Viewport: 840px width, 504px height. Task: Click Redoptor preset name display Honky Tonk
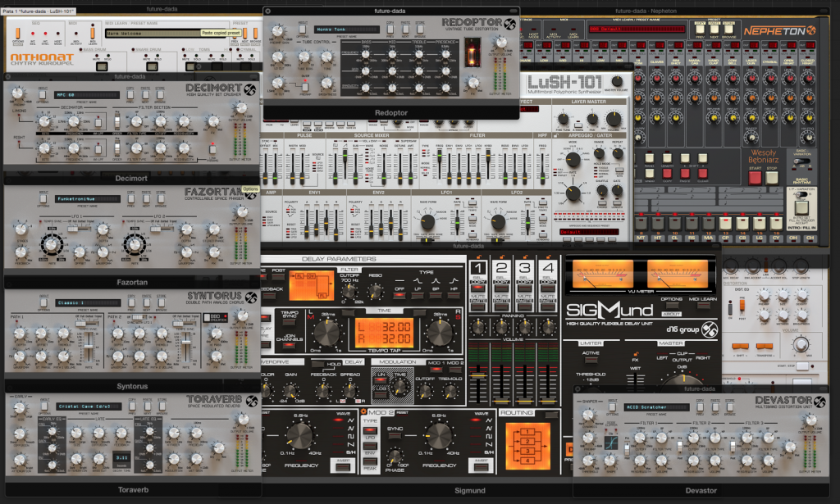(x=347, y=30)
